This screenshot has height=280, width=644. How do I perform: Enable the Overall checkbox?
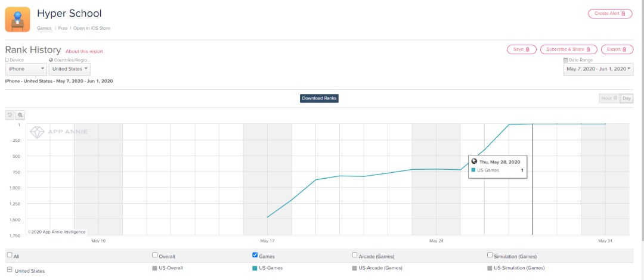tap(155, 255)
